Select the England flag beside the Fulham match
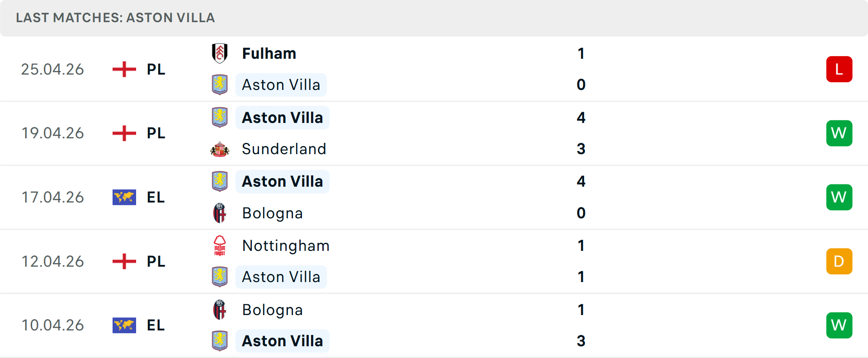Viewport: 868px width, 358px height. tap(124, 69)
